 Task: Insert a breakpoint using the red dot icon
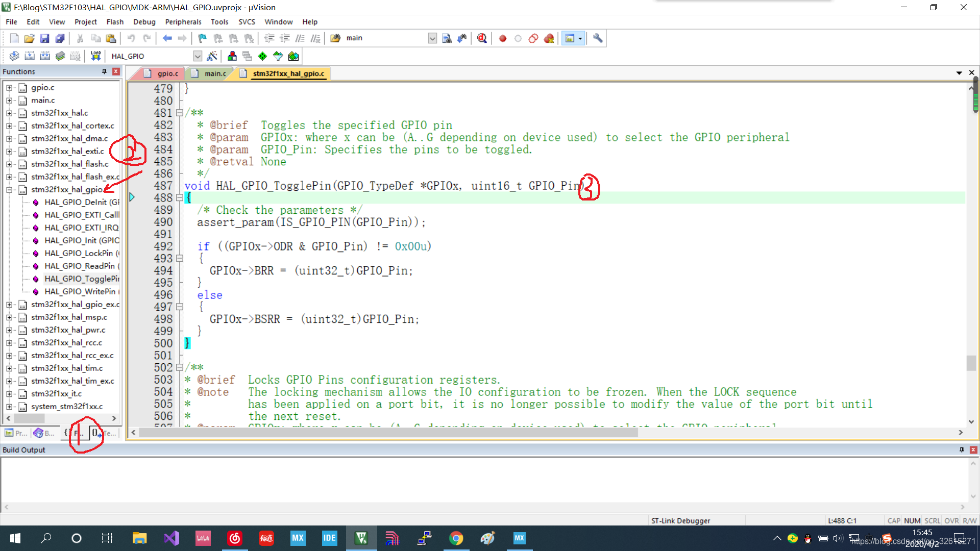tap(503, 38)
